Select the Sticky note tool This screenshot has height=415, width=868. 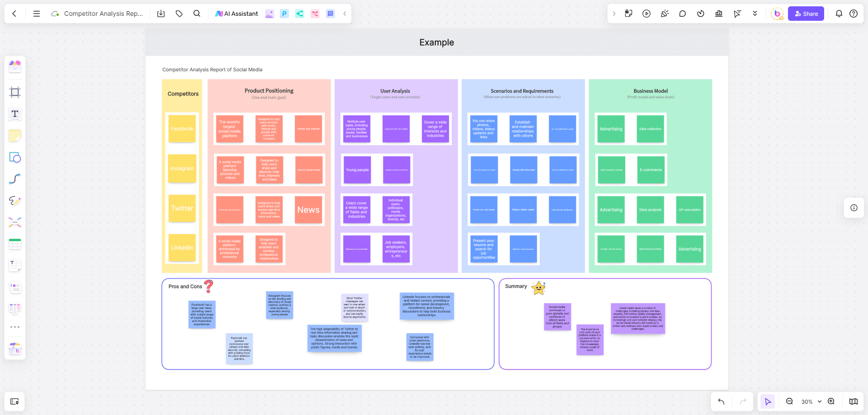tap(15, 135)
